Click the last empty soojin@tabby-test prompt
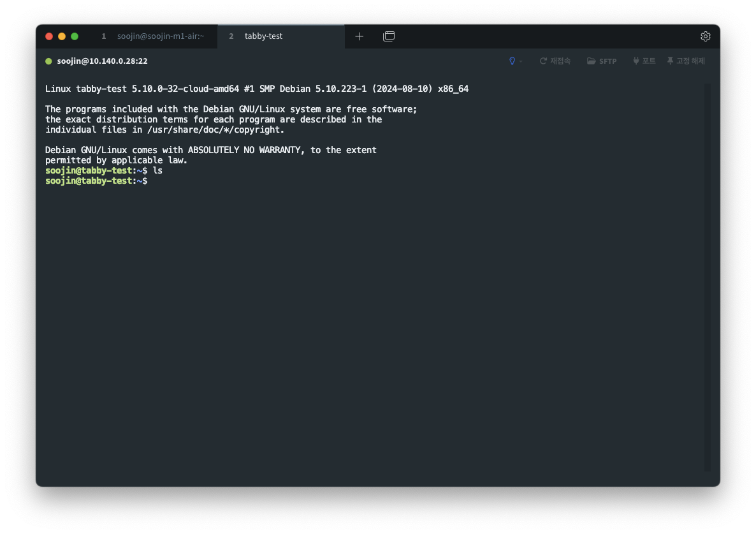The height and width of the screenshot is (534, 756). point(96,181)
